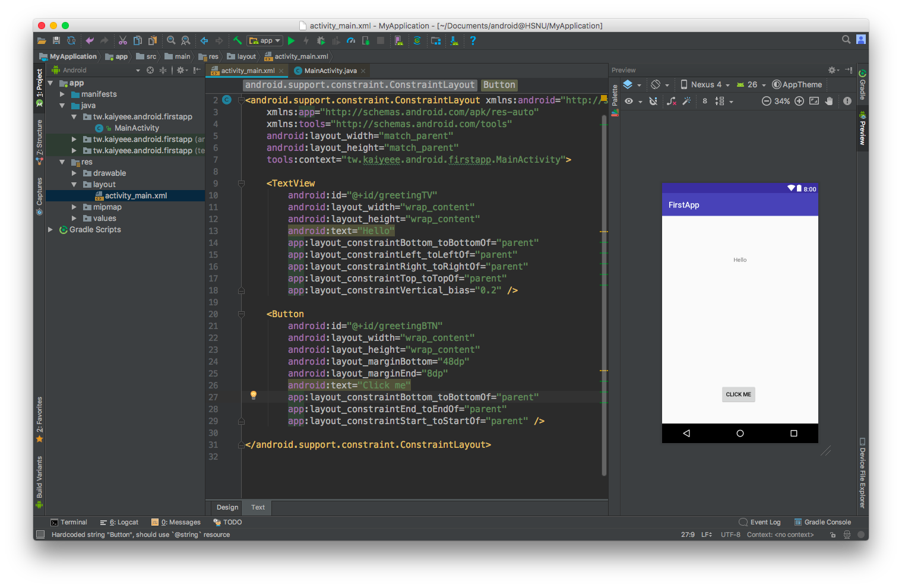Open the API 26 version dropdown
The width and height of the screenshot is (902, 588).
point(751,84)
